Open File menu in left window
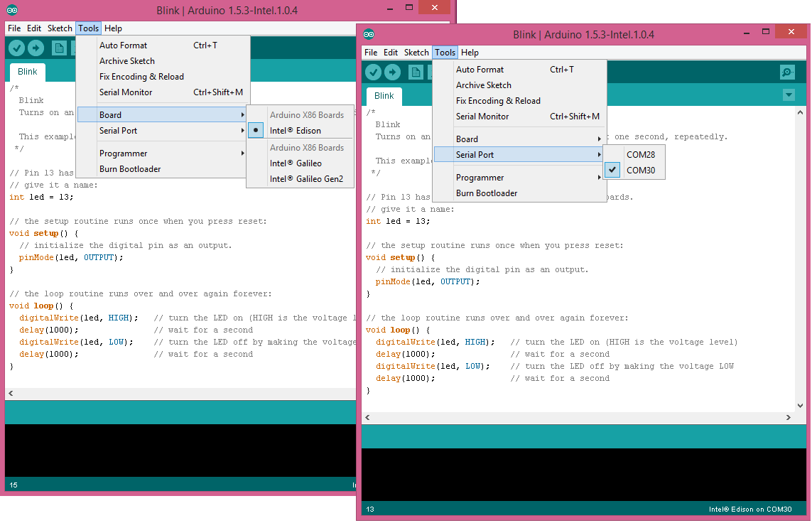 coord(14,28)
